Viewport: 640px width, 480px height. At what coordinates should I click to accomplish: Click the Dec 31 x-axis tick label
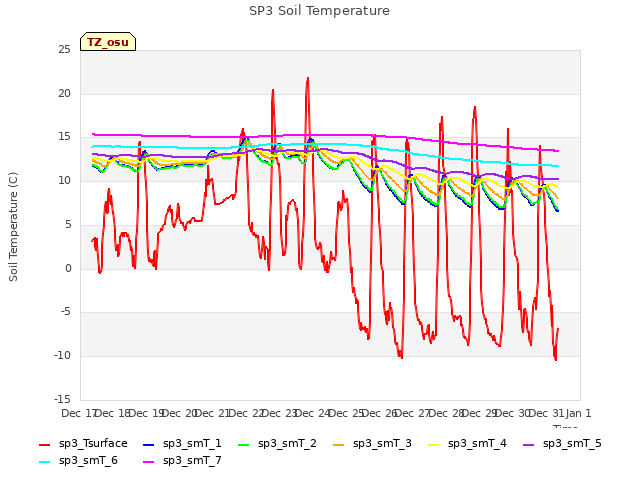tap(547, 413)
